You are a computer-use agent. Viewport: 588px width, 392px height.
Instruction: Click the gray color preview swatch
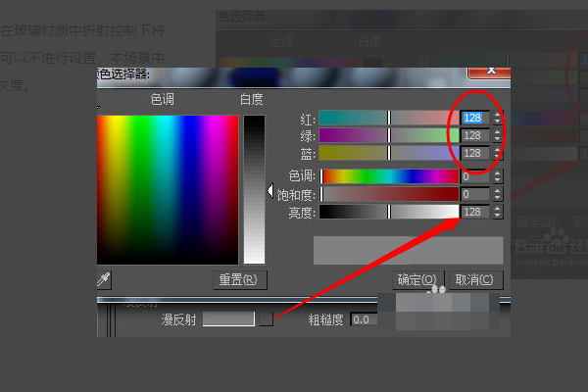pyautogui.click(x=408, y=250)
